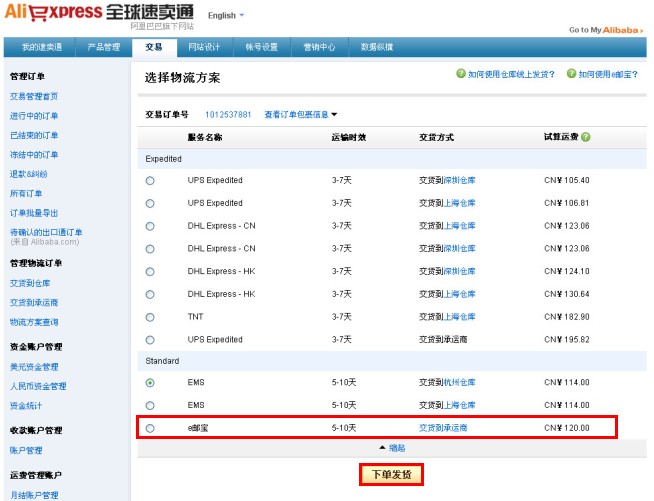654x501 pixels.
Task: Click help icon beside 如何使用仓库线上发货
Action: click(x=460, y=73)
